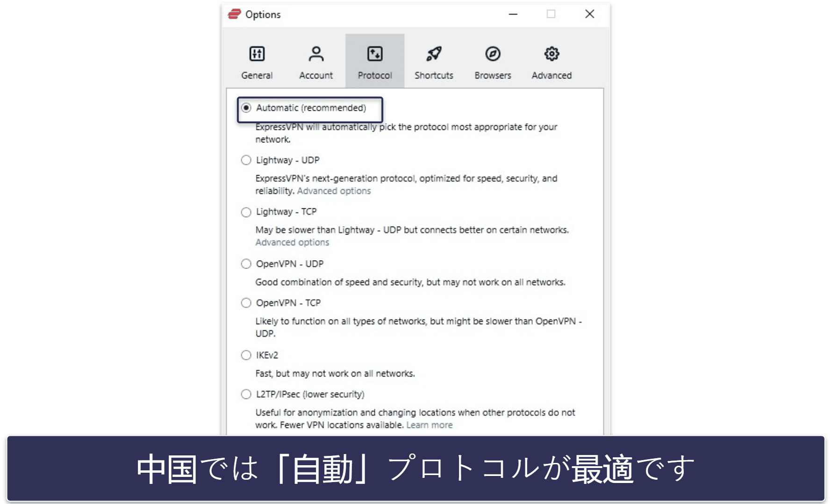The image size is (831, 504).
Task: Open the Advanced gear icon
Action: click(x=552, y=54)
